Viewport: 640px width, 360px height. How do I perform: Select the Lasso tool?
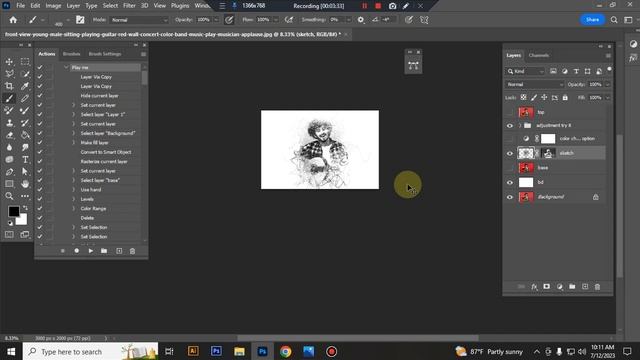click(x=9, y=74)
